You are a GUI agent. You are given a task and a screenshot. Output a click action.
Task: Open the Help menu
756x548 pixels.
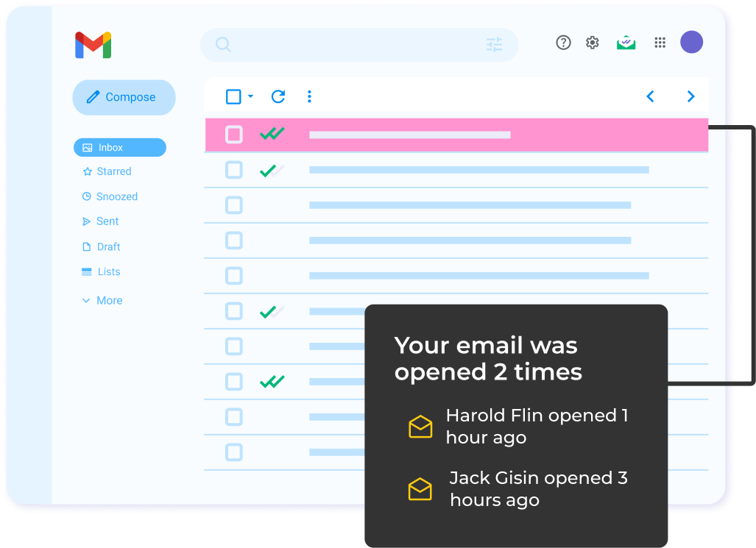click(563, 43)
